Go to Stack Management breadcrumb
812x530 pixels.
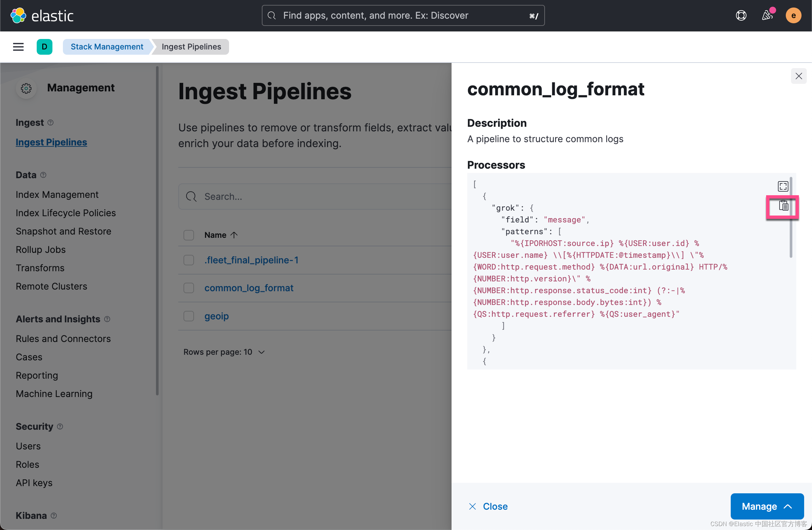[x=107, y=47]
